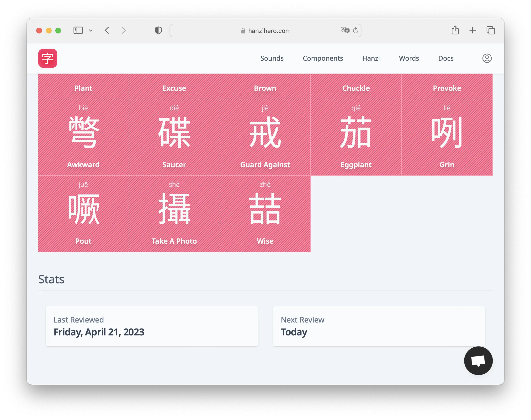Open the chat support bubble
Screen dimensions: 531x420
[x=478, y=361]
